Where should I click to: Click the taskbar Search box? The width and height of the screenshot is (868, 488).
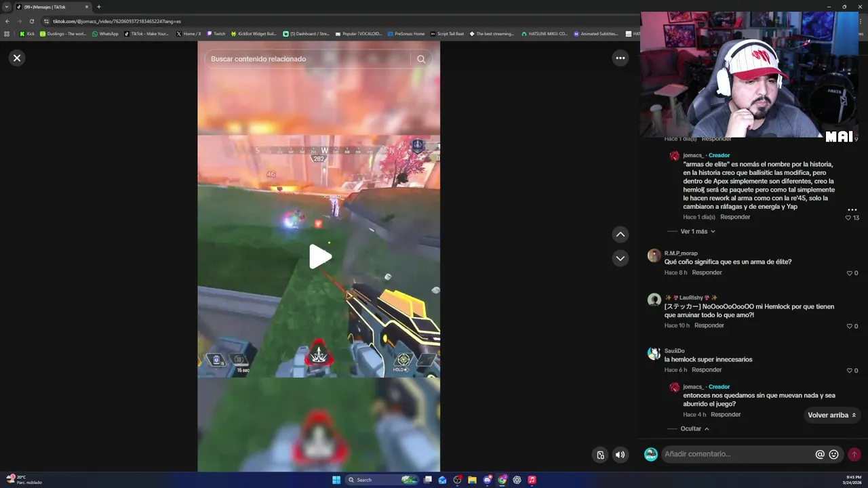pos(382,480)
